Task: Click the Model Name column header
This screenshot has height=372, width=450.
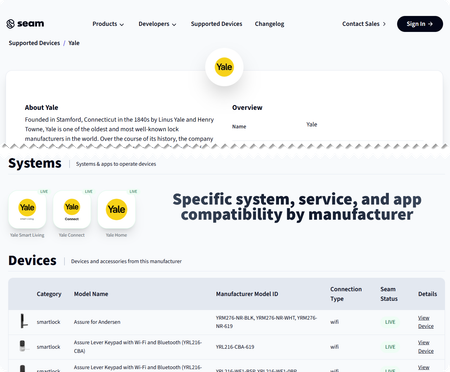Action: [91, 294]
